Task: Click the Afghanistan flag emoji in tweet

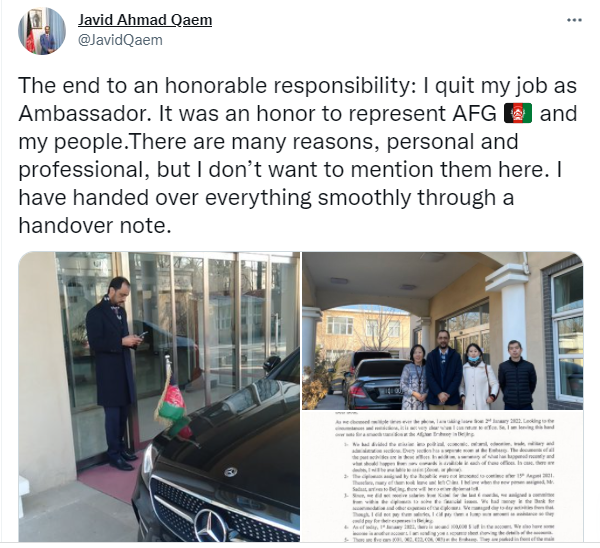Action: coord(518,113)
